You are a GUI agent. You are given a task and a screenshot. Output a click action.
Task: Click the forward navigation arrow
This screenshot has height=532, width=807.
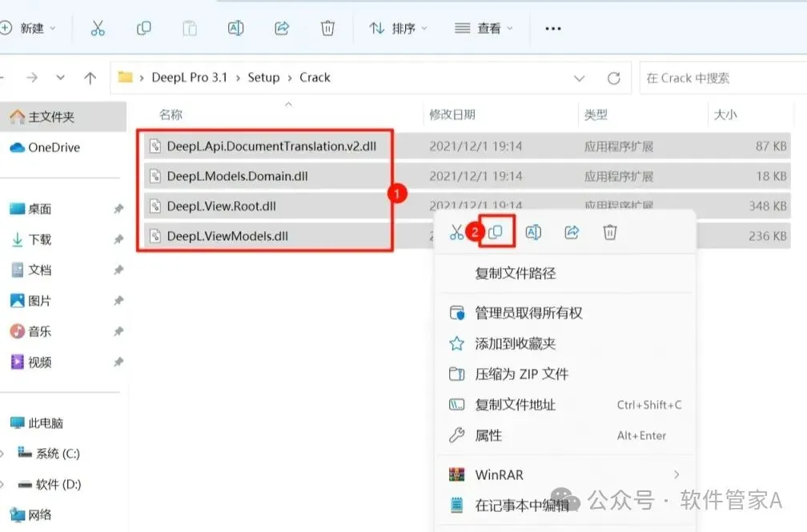point(32,78)
